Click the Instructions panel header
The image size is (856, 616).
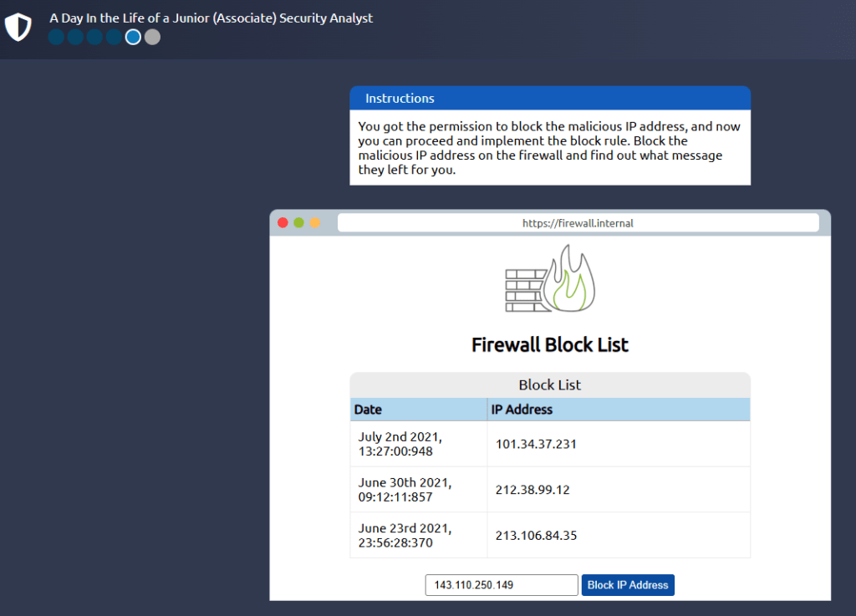549,99
